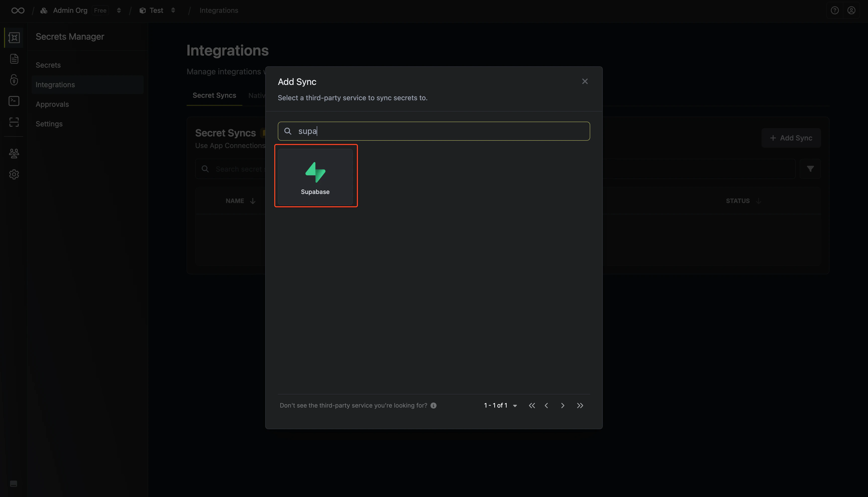Open the members group sidebar icon

tap(14, 153)
